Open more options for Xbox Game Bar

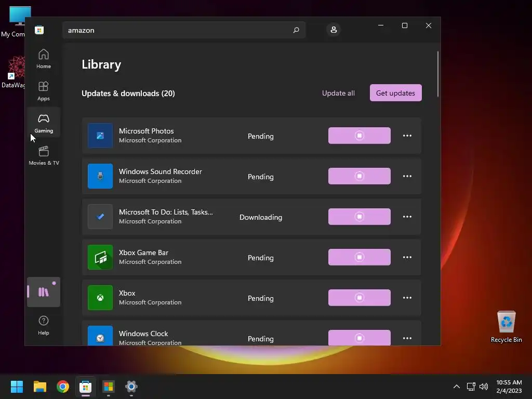click(x=407, y=257)
